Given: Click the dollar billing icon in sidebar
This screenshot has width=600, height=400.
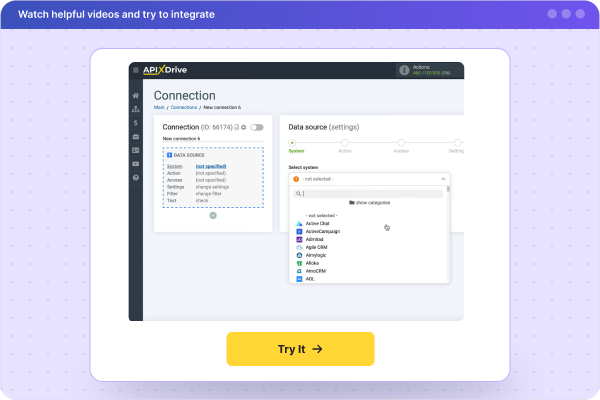Looking at the screenshot, I should coord(135,122).
